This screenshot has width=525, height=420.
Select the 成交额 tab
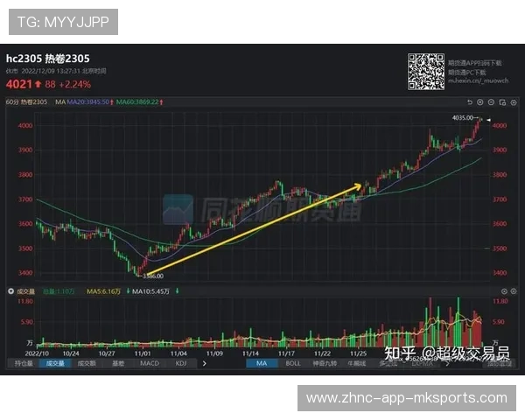(x=86, y=363)
